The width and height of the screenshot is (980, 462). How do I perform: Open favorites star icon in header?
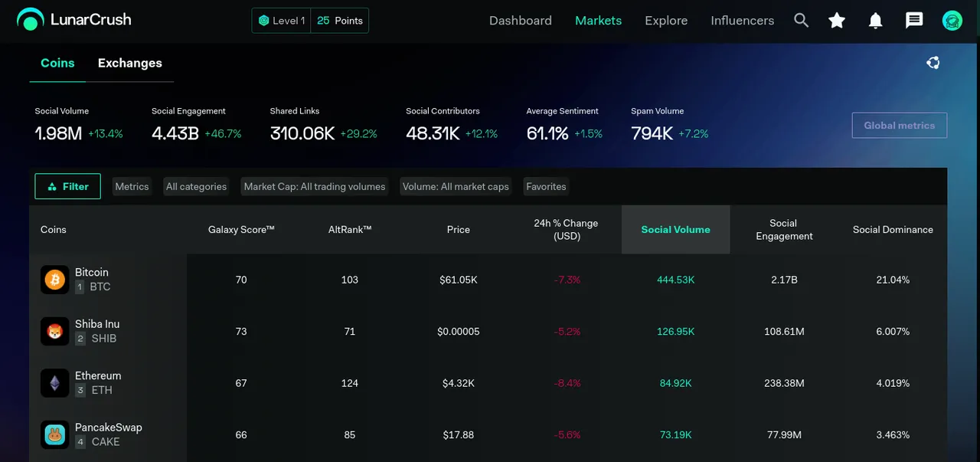point(837,21)
